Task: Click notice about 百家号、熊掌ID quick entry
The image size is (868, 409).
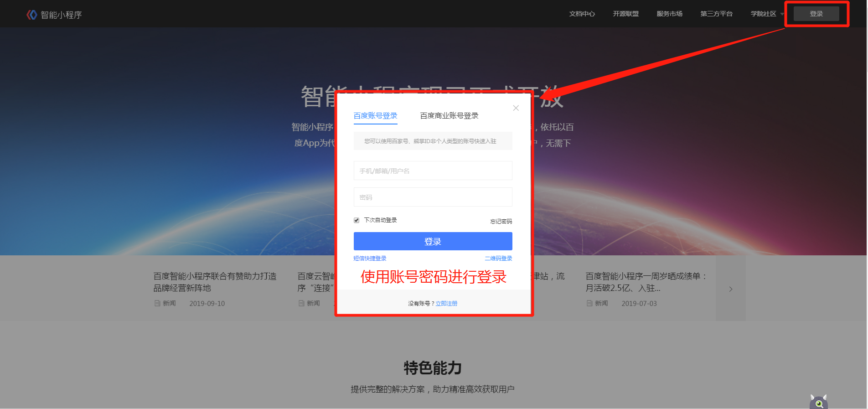Action: (433, 141)
